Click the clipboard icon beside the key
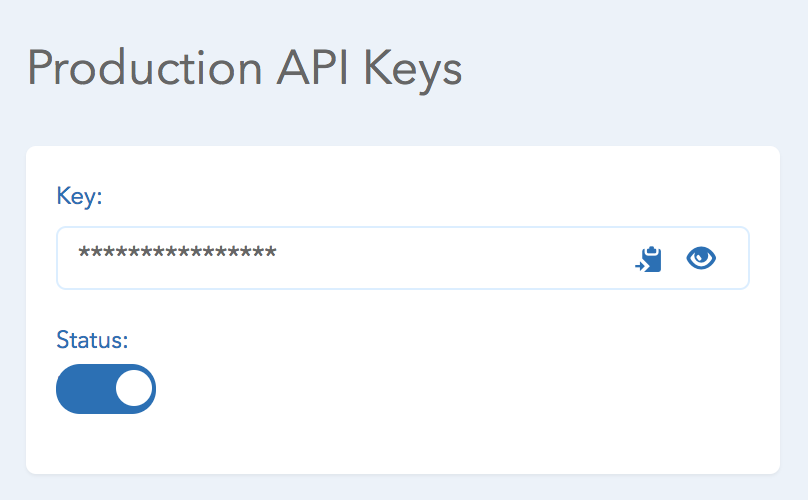The width and height of the screenshot is (808, 500). pyautogui.click(x=648, y=259)
